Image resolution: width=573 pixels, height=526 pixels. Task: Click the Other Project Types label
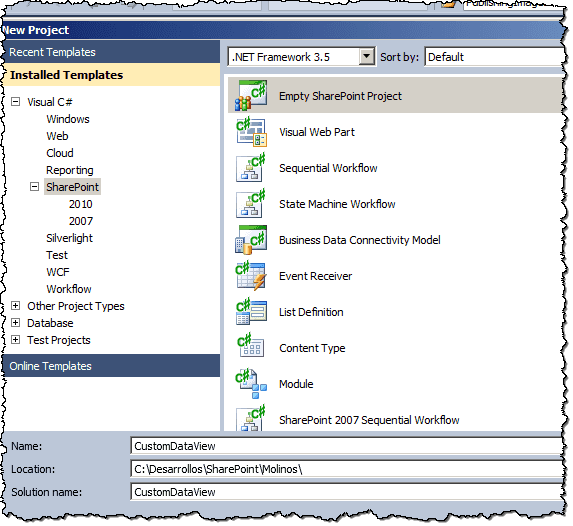[76, 306]
